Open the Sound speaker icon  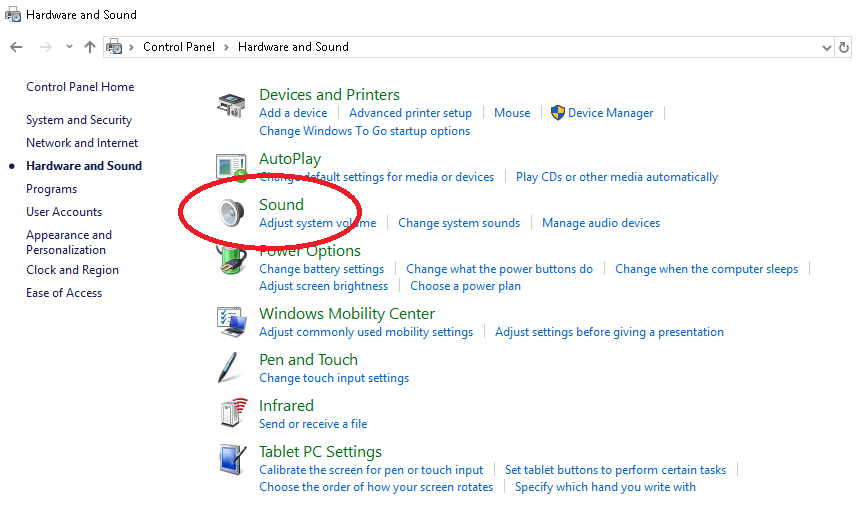click(231, 214)
